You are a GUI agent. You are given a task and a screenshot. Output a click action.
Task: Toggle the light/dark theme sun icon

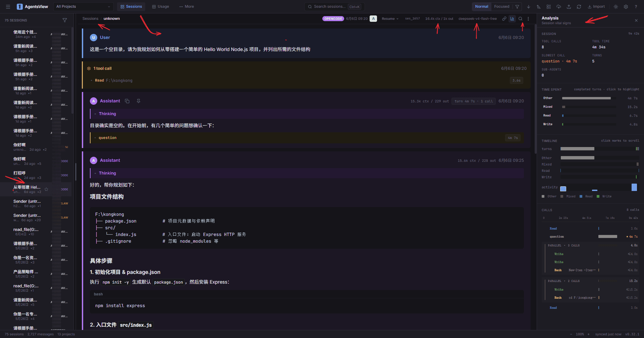point(616,7)
